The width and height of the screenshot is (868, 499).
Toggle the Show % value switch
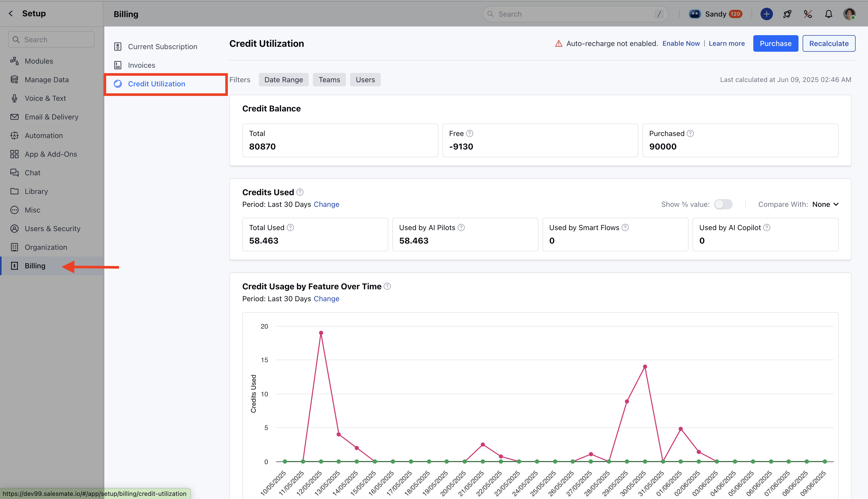pos(723,204)
